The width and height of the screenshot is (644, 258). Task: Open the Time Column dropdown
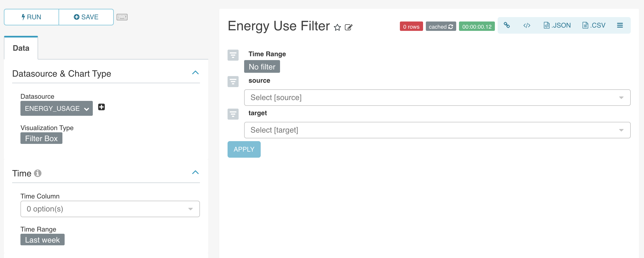(110, 209)
